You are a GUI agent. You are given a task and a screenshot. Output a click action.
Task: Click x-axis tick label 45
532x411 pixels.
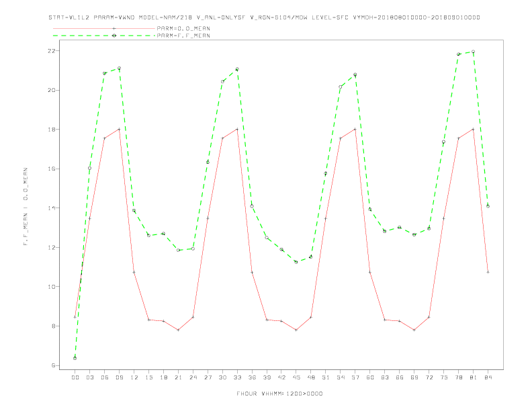tap(296, 377)
